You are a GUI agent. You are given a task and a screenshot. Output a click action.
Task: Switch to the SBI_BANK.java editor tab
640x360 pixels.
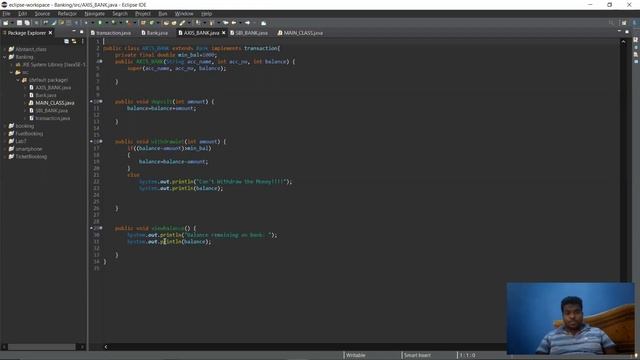(x=249, y=33)
